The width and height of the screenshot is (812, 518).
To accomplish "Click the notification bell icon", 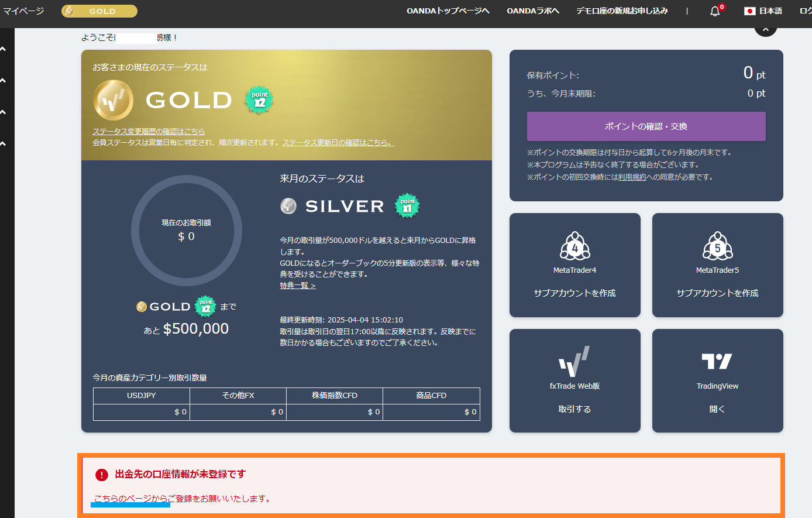I will click(x=715, y=11).
